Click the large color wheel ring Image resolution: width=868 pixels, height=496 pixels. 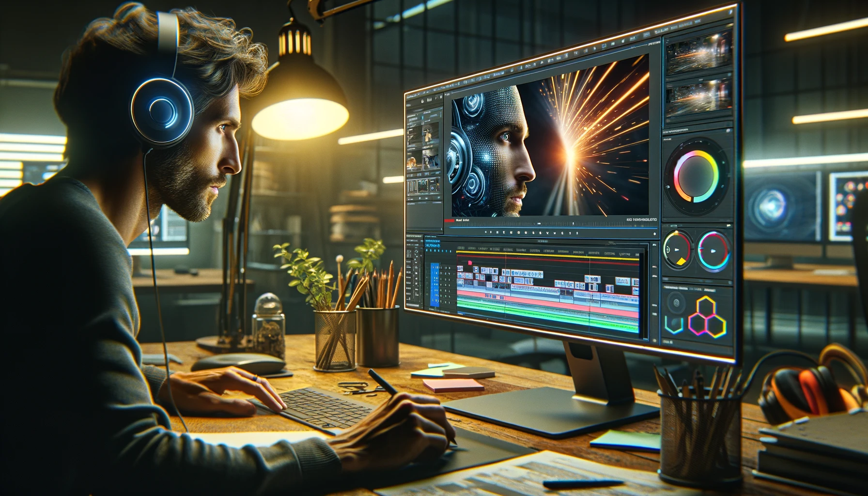(x=697, y=176)
